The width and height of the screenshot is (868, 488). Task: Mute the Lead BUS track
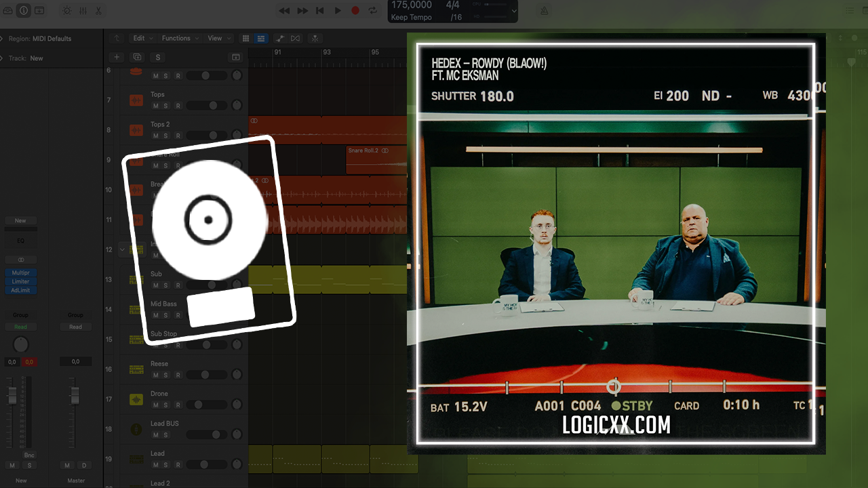pos(155,434)
